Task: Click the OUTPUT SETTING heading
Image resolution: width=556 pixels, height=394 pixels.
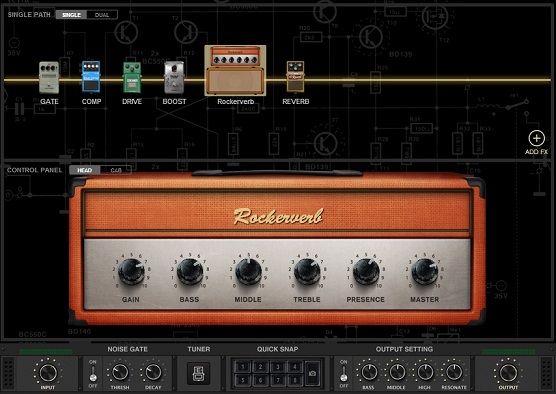Action: click(404, 349)
